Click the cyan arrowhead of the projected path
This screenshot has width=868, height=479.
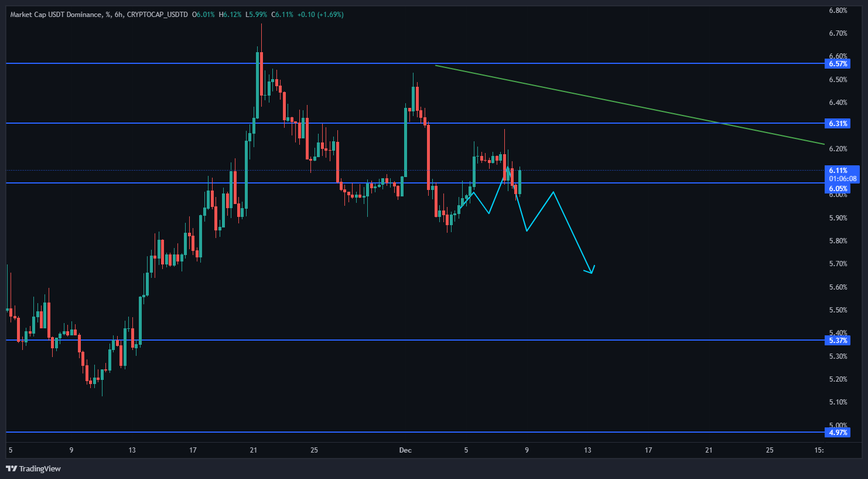point(592,271)
